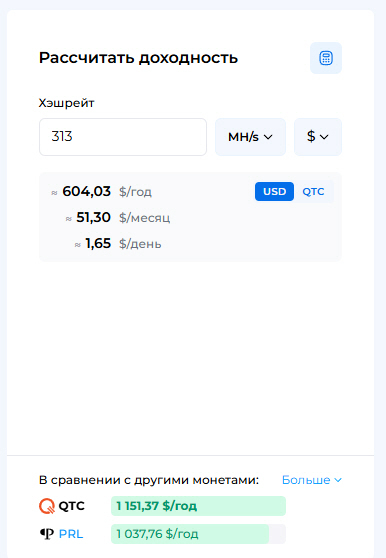Open the PRL coin link

(71, 534)
